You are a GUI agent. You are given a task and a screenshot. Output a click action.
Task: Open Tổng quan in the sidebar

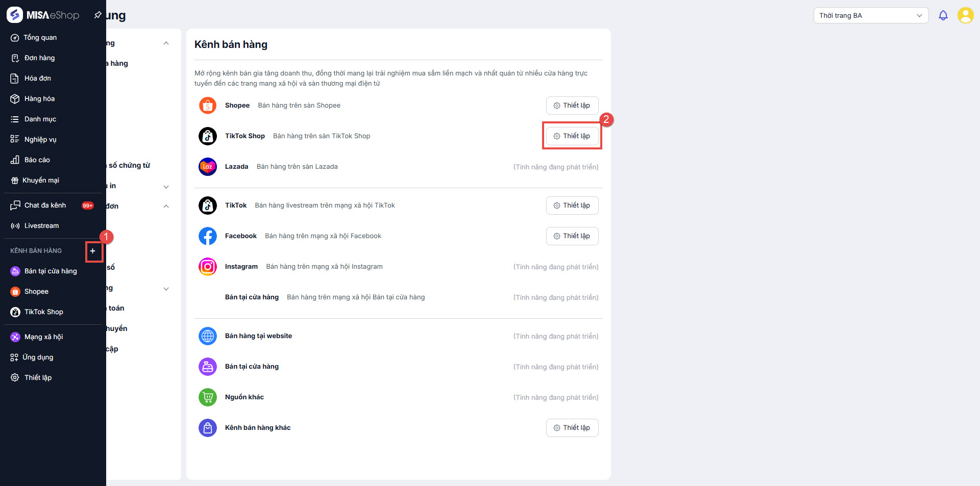(40, 38)
